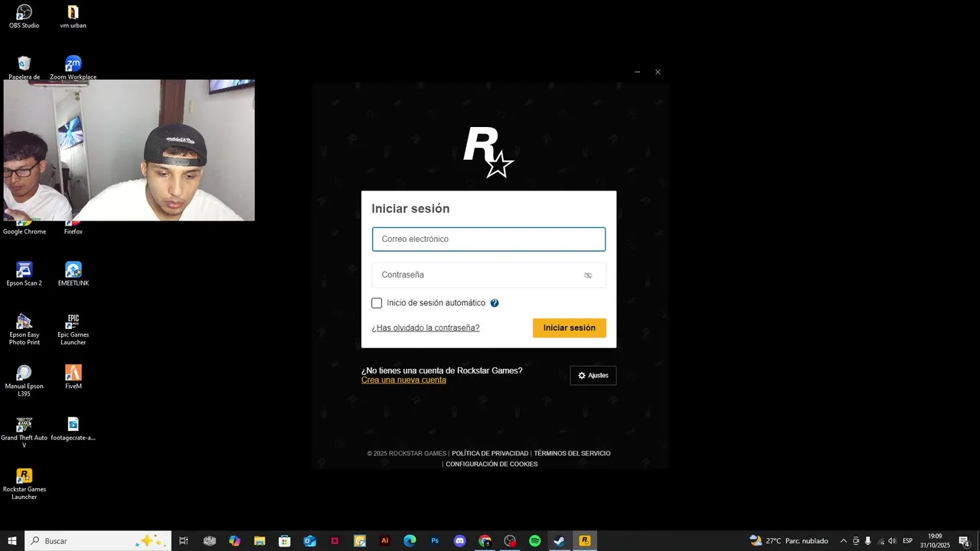Select Manual Epson L395 desktop icon
The height and width of the screenshot is (551, 980).
coord(24,380)
